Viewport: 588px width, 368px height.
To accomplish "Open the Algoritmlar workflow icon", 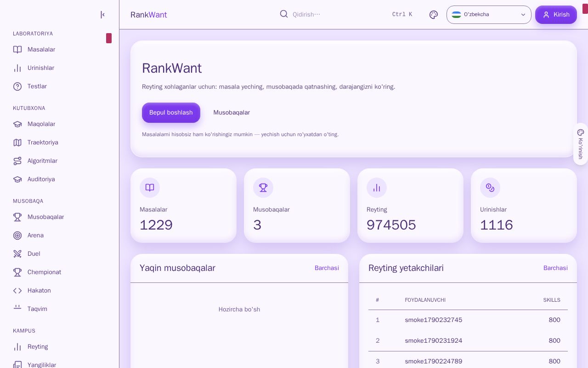I will pyautogui.click(x=17, y=161).
